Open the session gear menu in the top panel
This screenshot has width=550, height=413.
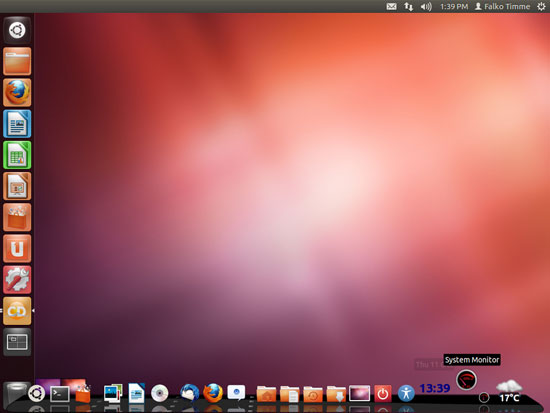(541, 6)
